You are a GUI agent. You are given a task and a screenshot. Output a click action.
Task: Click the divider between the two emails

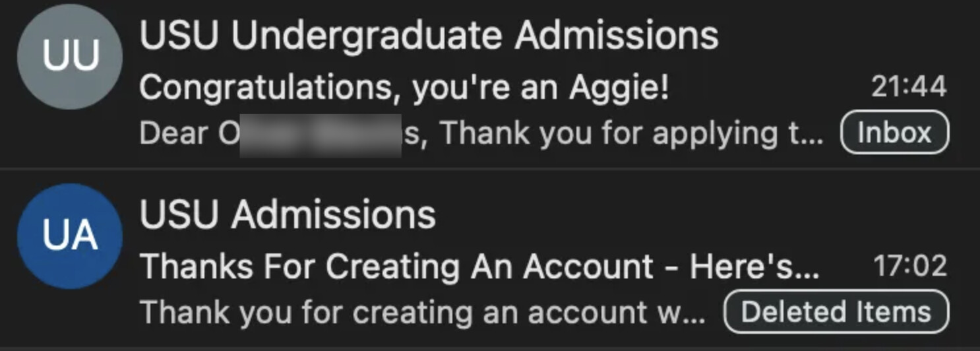click(490, 170)
